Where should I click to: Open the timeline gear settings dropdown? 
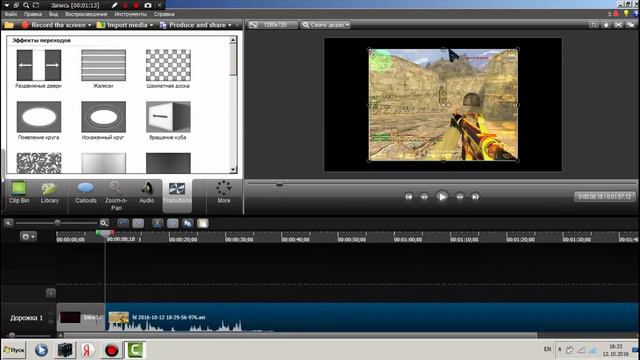28,236
